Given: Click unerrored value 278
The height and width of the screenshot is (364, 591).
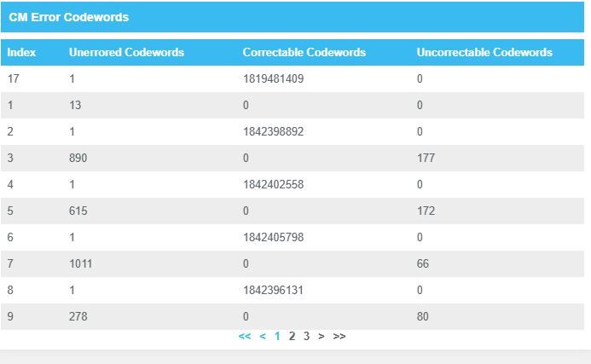Looking at the screenshot, I should (78, 316).
